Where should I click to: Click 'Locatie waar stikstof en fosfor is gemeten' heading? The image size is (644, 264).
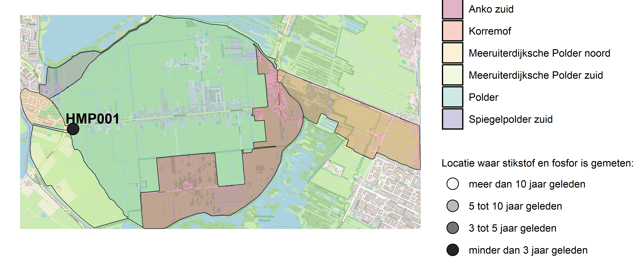pyautogui.click(x=537, y=163)
